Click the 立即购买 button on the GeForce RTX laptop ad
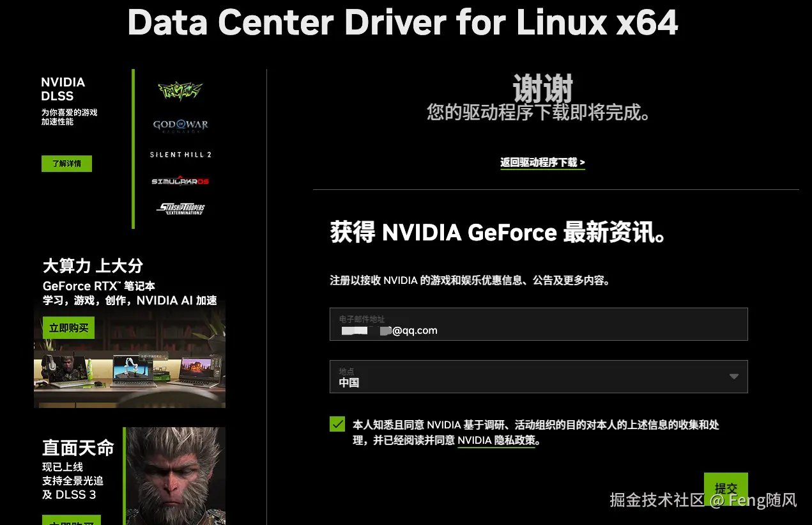The height and width of the screenshot is (525, 812). pos(68,328)
